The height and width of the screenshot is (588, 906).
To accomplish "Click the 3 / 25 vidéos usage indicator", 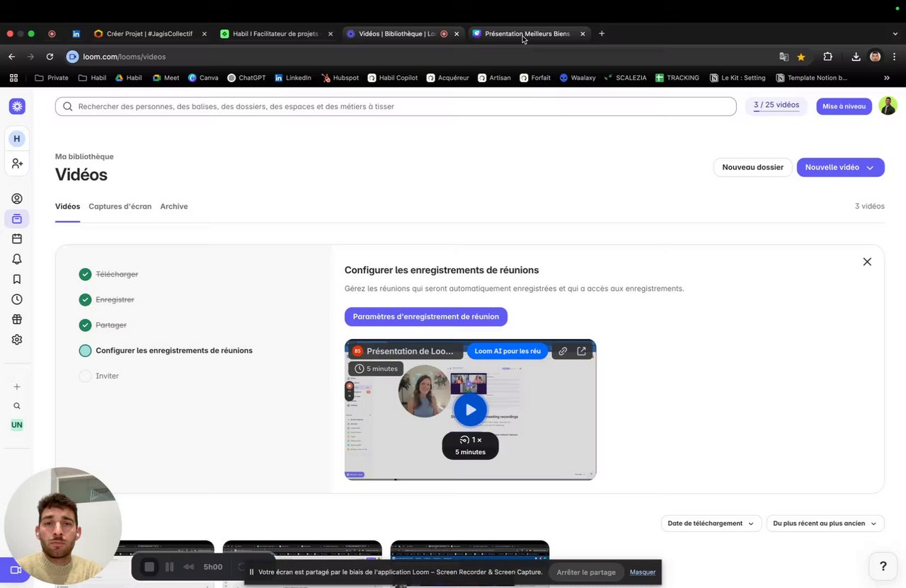I will click(776, 106).
